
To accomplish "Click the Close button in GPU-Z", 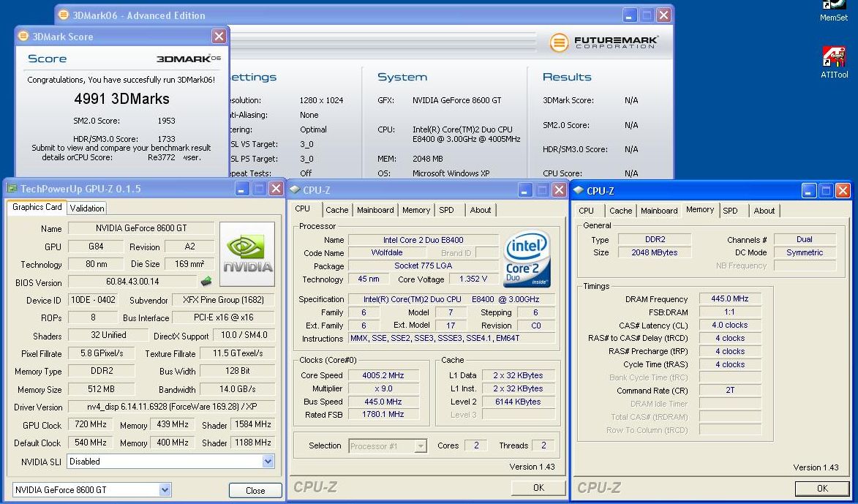I will pos(255,490).
